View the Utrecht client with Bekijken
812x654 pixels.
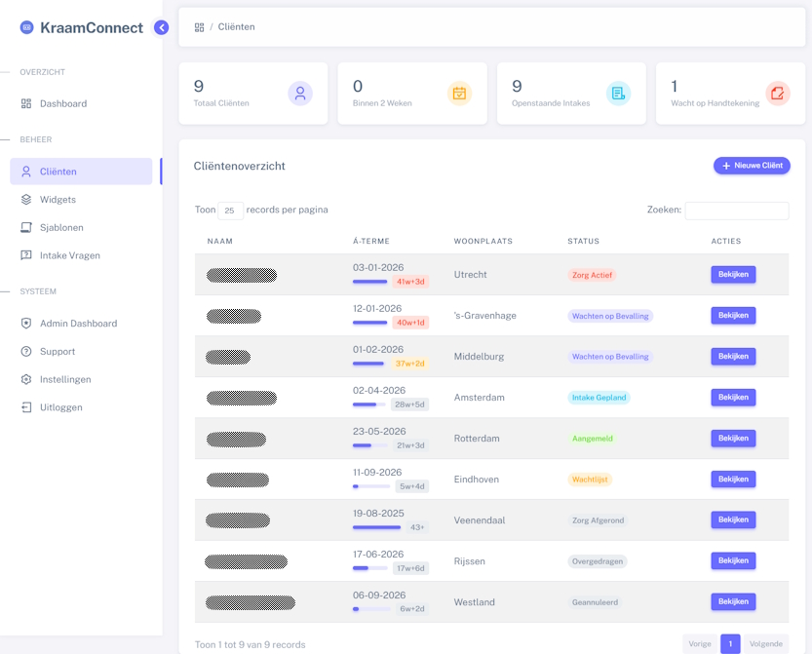(x=733, y=275)
